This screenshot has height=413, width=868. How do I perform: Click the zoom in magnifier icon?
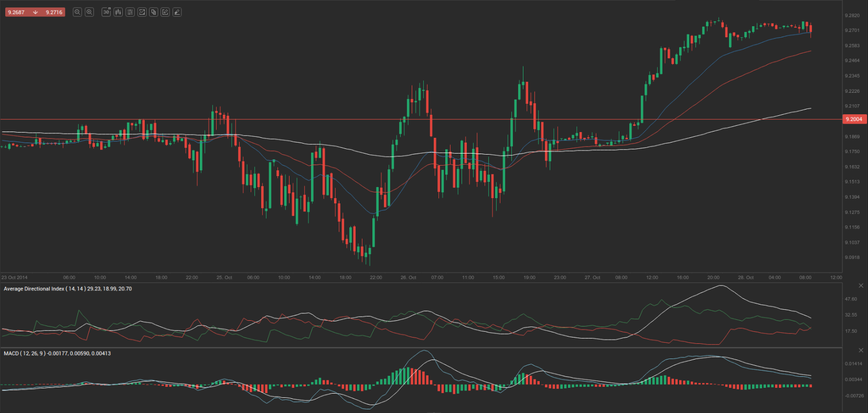pyautogui.click(x=89, y=12)
